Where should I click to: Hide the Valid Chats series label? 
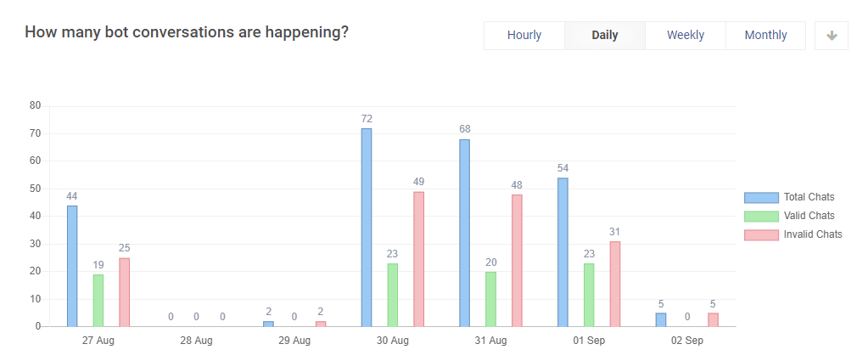click(809, 216)
